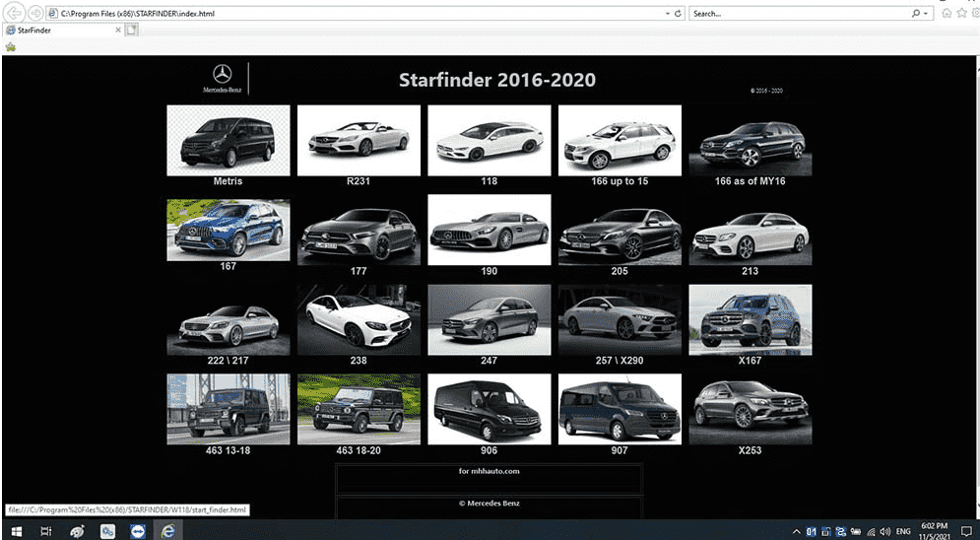Screen dimensions: 980x540
Task: Click the 166 as of MY16 label
Action: (750, 181)
